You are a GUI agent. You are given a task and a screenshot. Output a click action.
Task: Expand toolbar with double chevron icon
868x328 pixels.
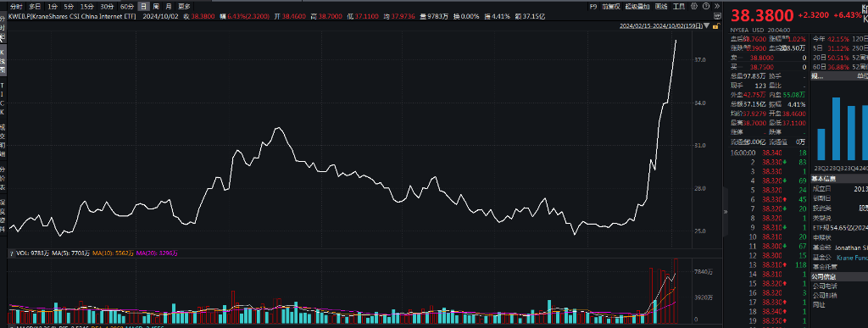pos(716,7)
